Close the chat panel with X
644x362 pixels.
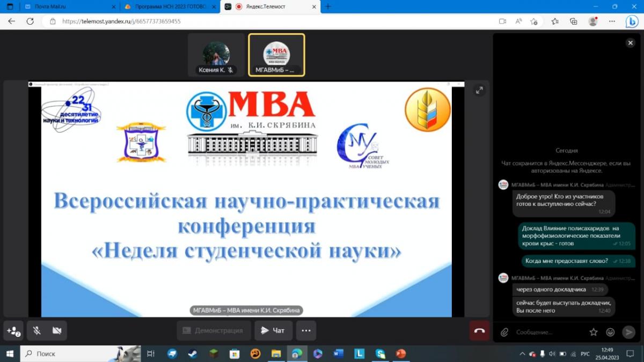630,43
